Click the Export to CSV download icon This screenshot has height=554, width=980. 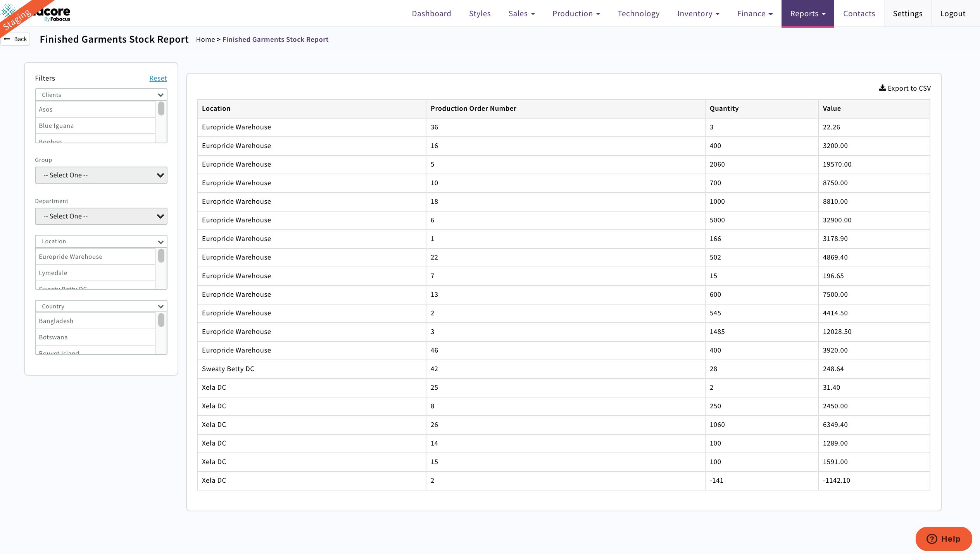[883, 88]
